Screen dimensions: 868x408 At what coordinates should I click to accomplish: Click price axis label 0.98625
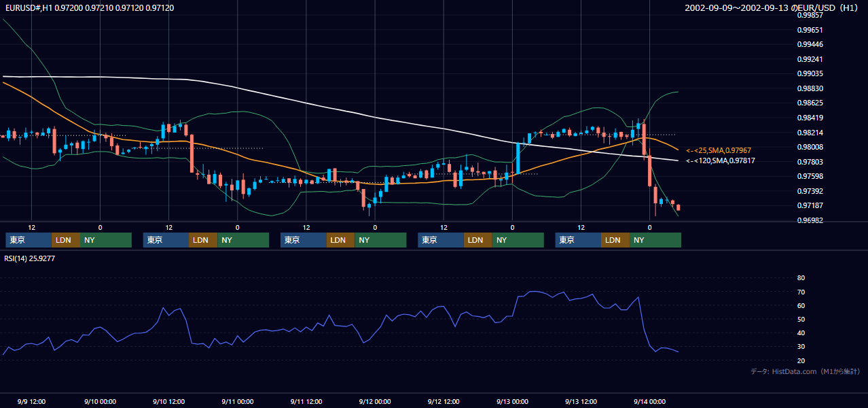click(x=810, y=103)
